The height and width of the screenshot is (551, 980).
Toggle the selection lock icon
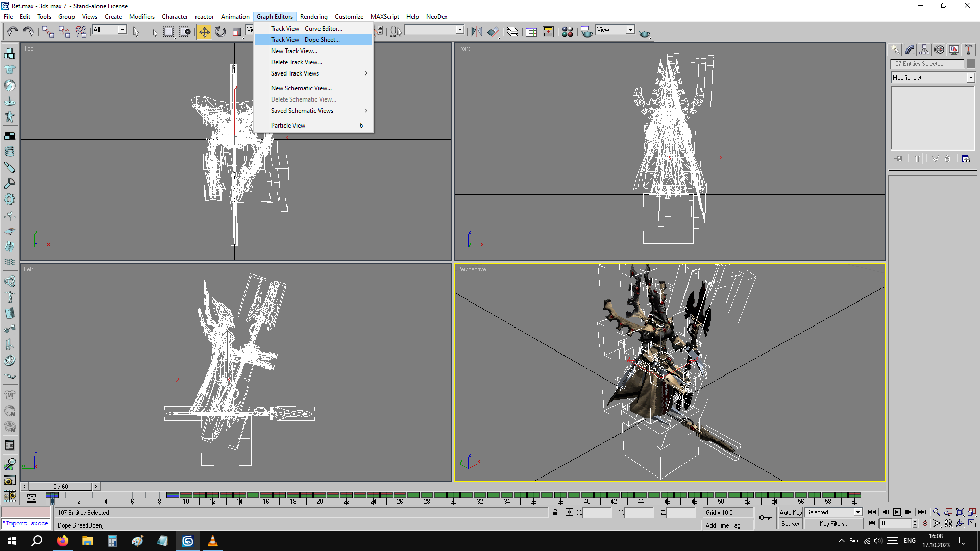pos(555,512)
